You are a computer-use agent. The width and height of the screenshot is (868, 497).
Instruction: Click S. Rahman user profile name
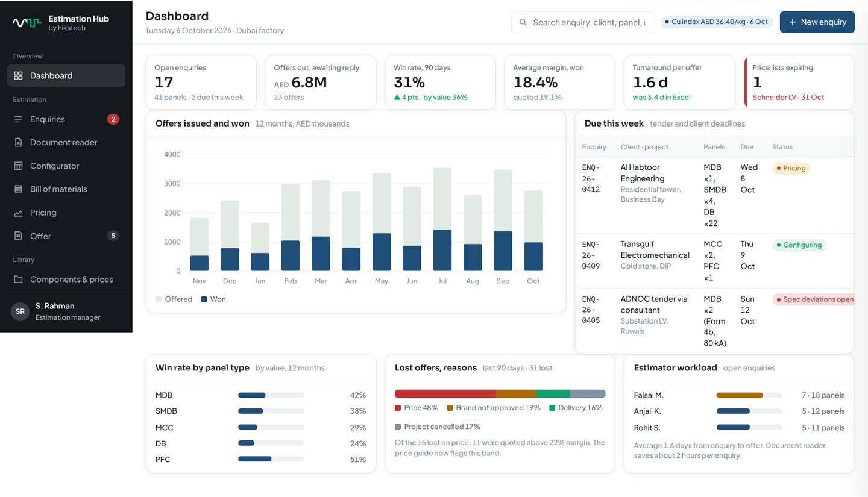pos(55,306)
